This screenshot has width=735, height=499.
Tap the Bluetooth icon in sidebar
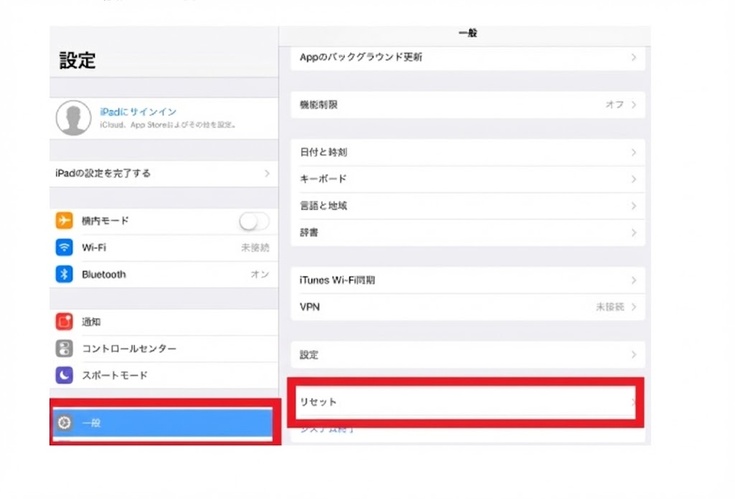64,274
